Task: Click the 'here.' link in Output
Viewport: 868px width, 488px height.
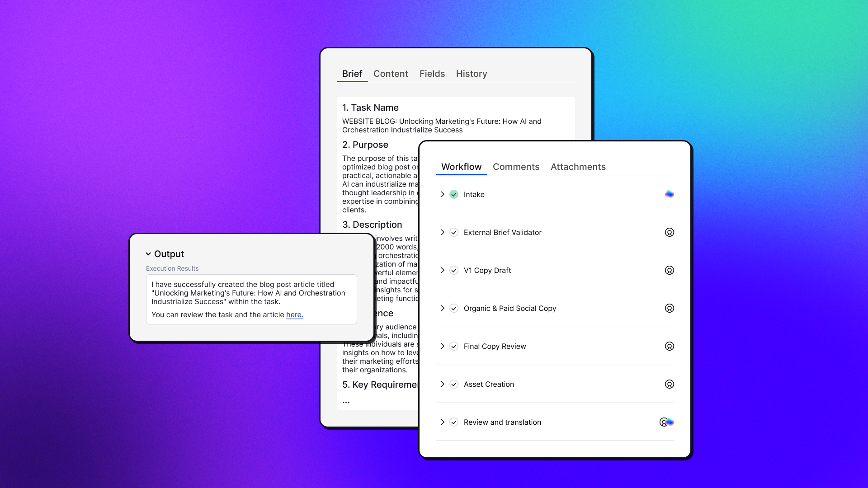Action: [x=294, y=315]
